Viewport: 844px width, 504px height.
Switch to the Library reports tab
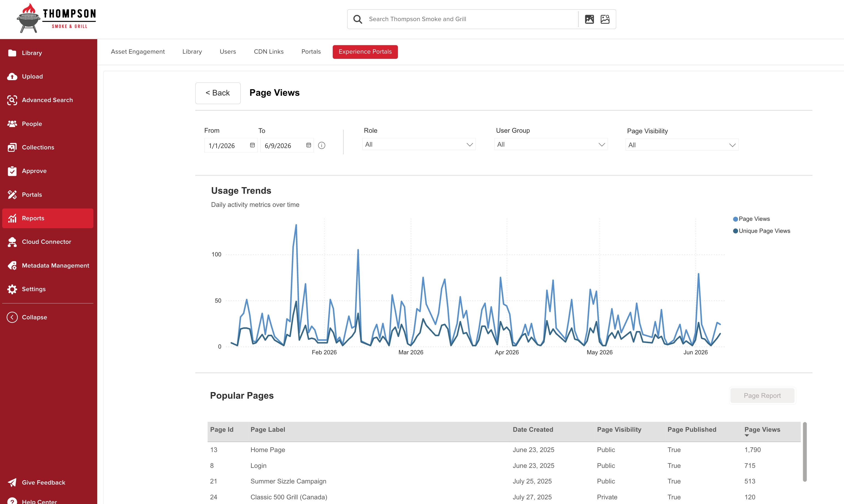[192, 52]
